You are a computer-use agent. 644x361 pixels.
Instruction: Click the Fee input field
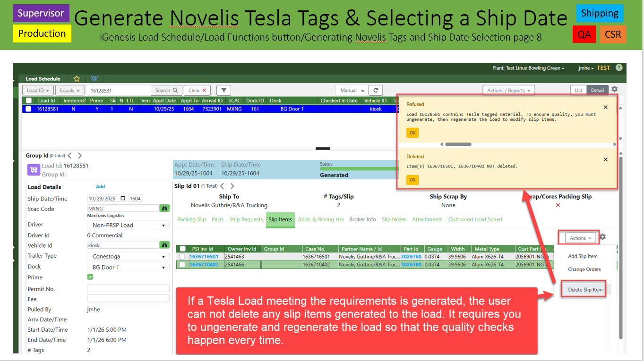(x=128, y=299)
